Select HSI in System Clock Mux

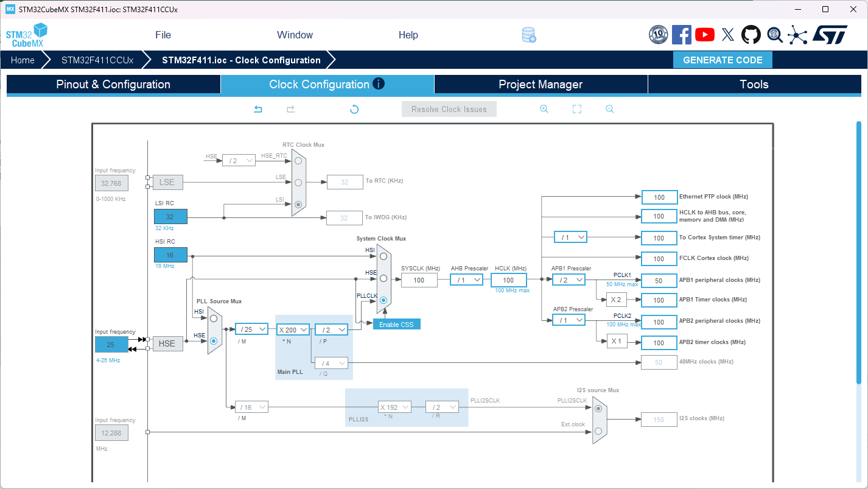pyautogui.click(x=383, y=256)
